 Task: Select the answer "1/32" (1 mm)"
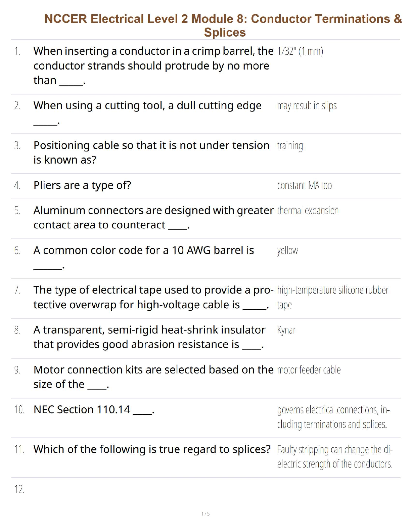click(x=300, y=51)
